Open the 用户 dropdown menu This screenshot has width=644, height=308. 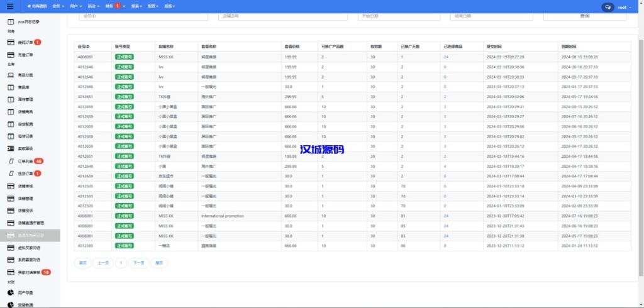click(75, 6)
